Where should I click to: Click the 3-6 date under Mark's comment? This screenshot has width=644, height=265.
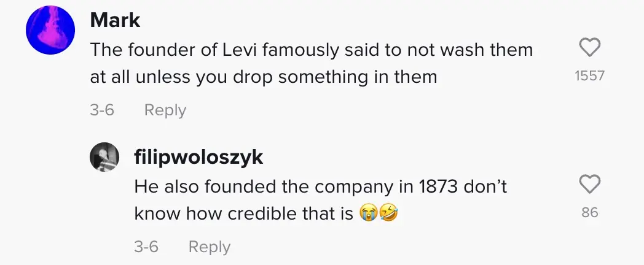102,110
